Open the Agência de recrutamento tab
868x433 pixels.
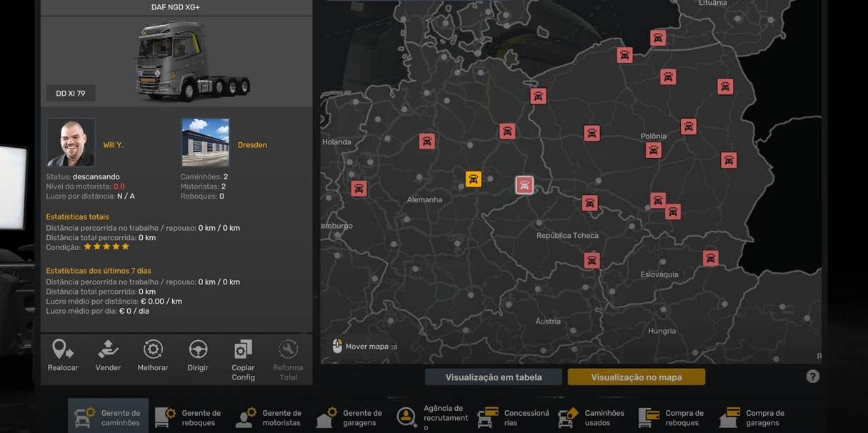click(432, 417)
